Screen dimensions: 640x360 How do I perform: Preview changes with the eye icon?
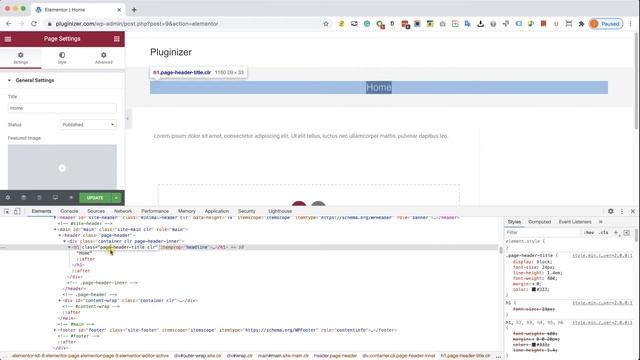(x=71, y=198)
